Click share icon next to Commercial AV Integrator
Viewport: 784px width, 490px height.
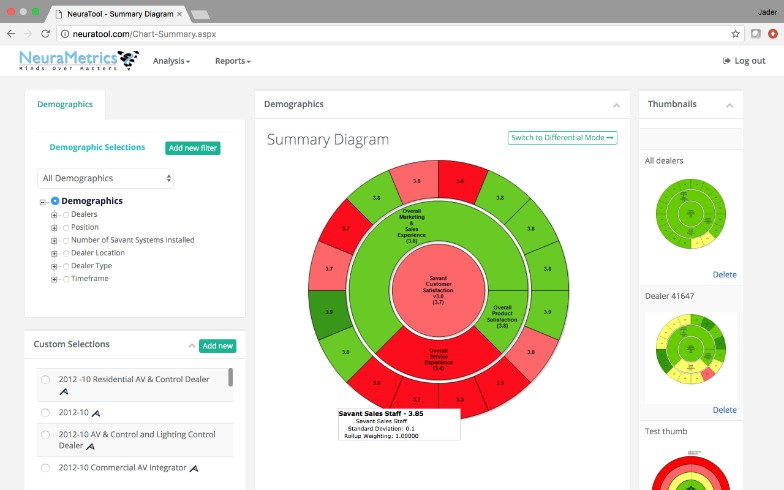pyautogui.click(x=194, y=468)
